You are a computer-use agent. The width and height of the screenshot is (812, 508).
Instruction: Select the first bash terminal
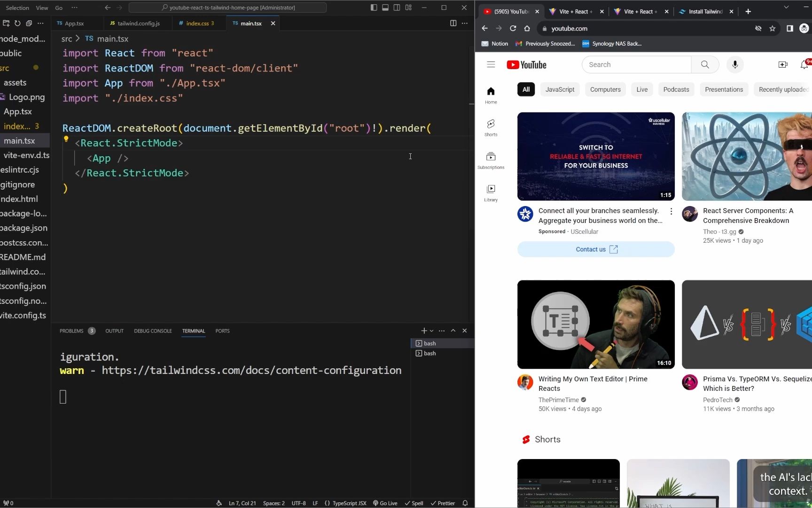(442, 343)
